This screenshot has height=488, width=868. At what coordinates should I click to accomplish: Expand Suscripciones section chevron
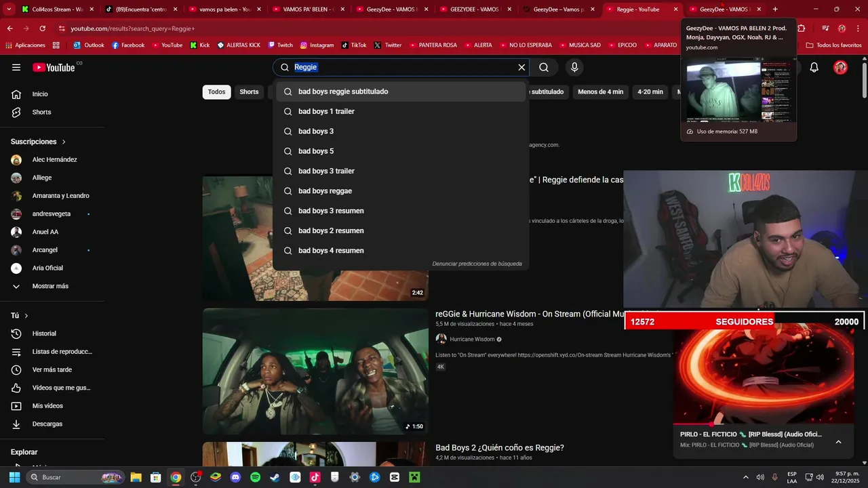[x=64, y=142]
